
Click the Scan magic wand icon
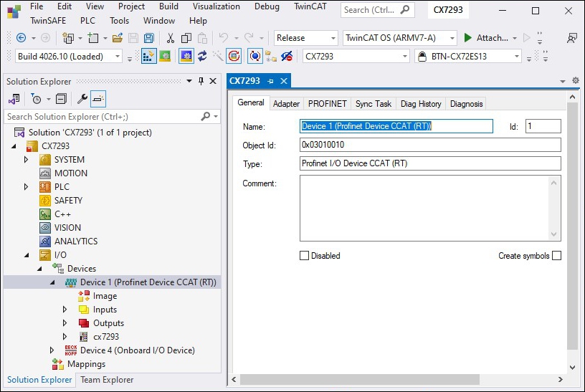tap(218, 57)
